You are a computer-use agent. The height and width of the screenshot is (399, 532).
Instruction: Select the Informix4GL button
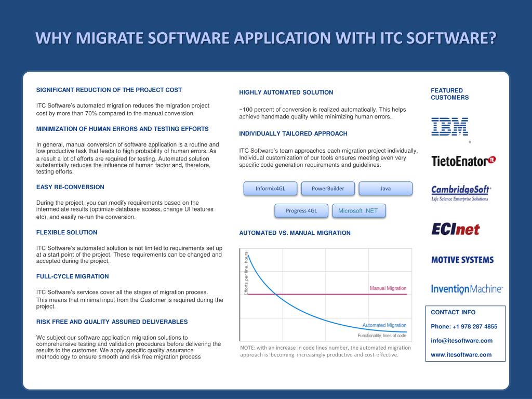(270, 188)
